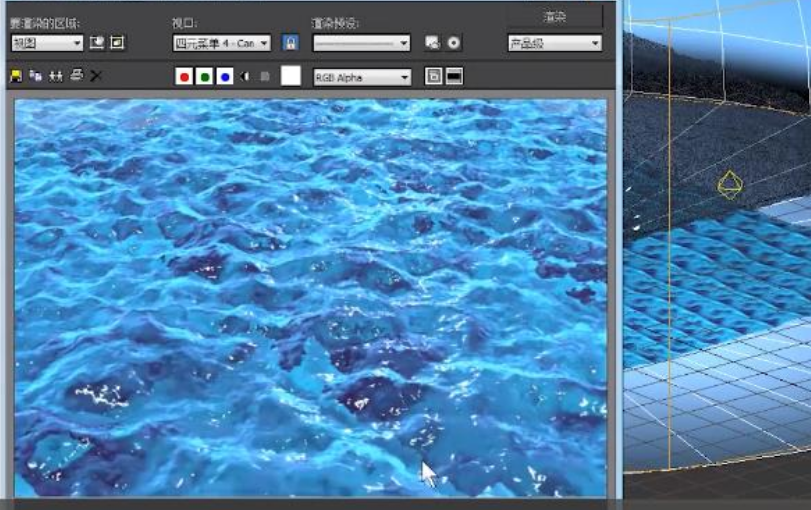
Task: Select the yellow light gizmo in viewport
Action: click(731, 185)
